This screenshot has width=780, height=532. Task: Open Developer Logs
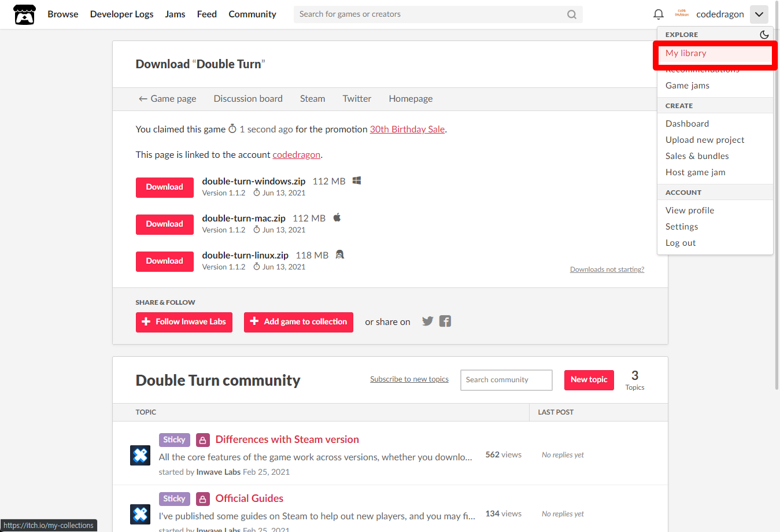click(x=122, y=14)
